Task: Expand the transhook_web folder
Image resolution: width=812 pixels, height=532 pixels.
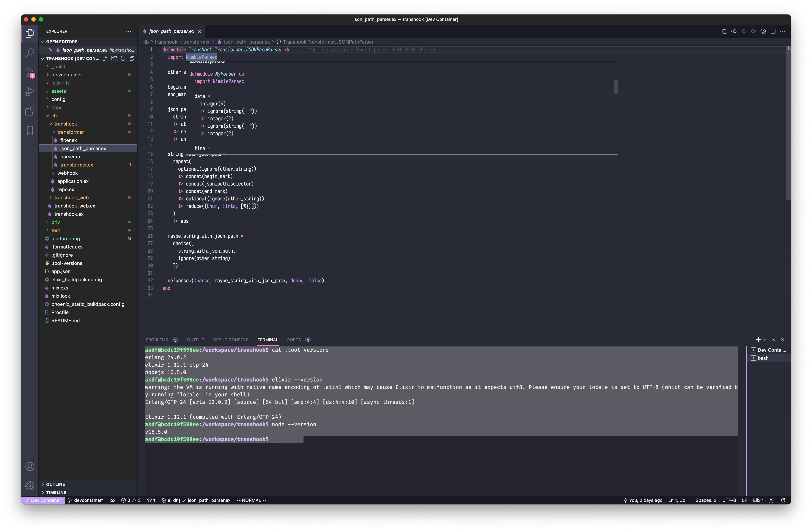Action: click(x=71, y=197)
